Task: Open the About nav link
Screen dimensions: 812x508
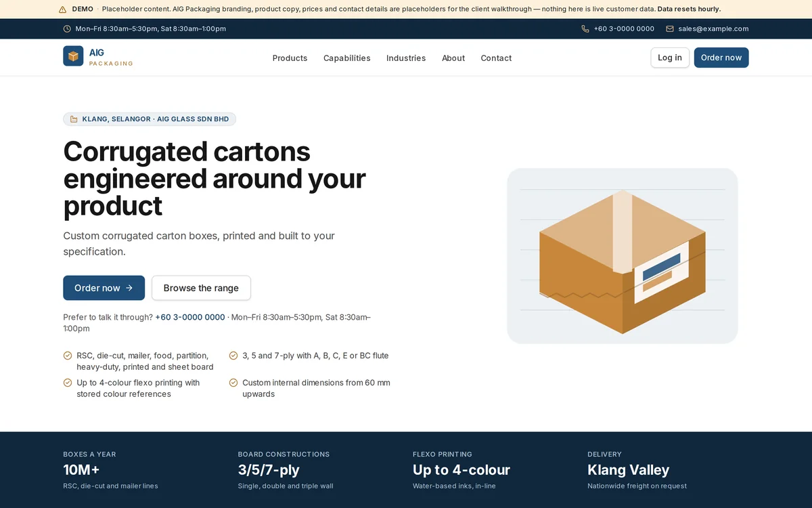Action: [453, 58]
